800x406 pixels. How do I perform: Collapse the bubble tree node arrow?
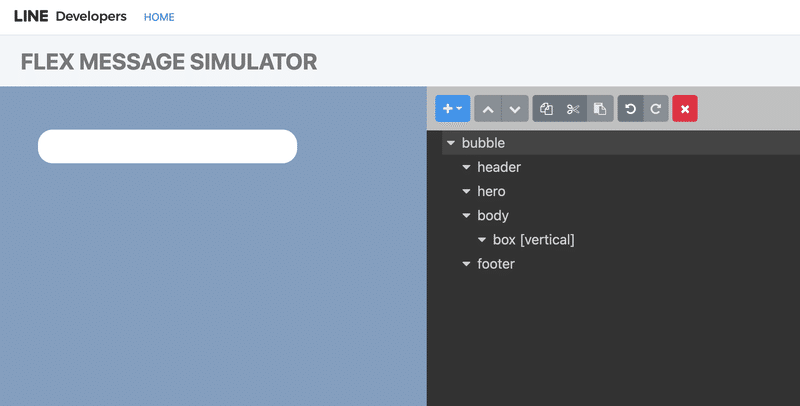[451, 143]
